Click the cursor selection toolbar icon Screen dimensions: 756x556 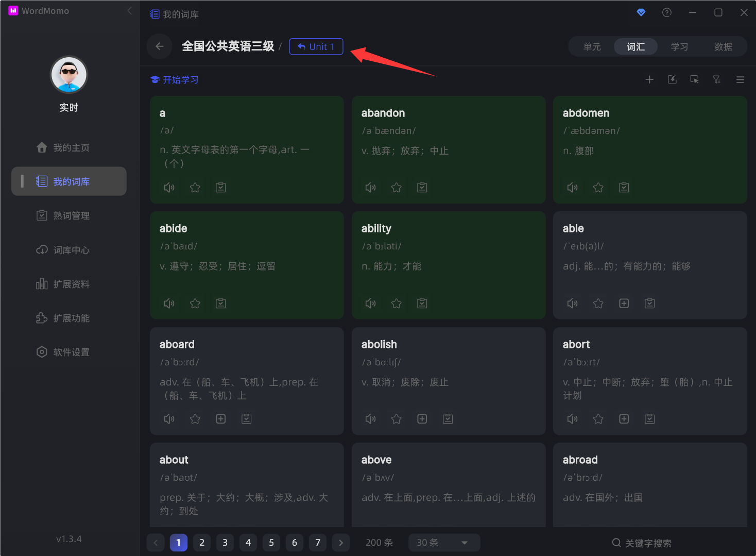pyautogui.click(x=694, y=79)
